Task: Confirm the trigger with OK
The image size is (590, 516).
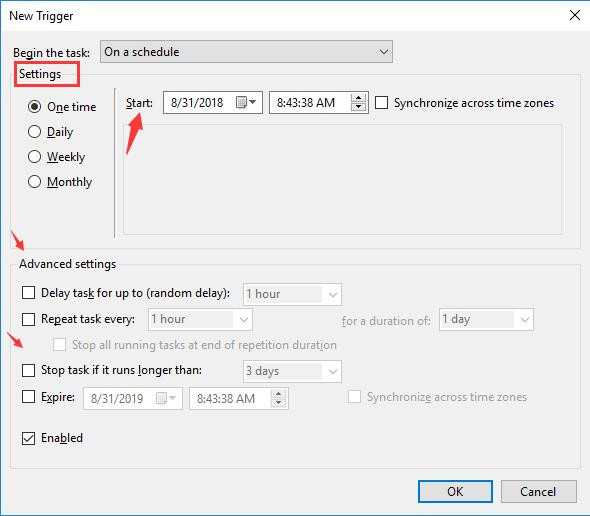Action: coord(455,491)
